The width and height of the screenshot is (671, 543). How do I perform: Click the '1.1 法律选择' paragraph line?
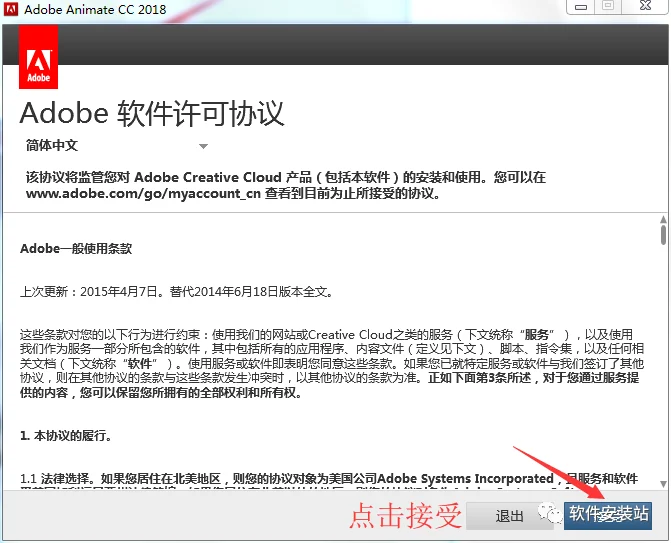329,478
